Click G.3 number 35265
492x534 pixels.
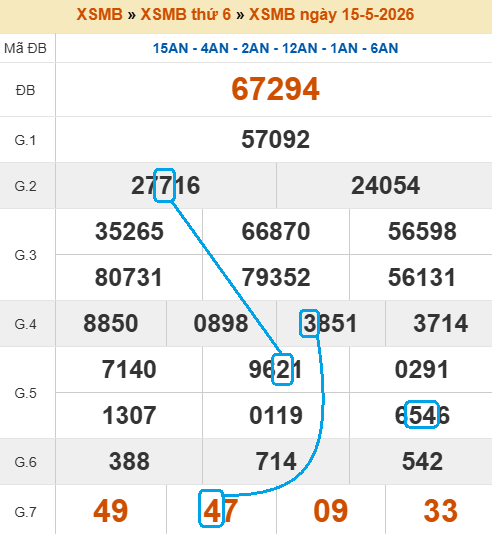129,231
